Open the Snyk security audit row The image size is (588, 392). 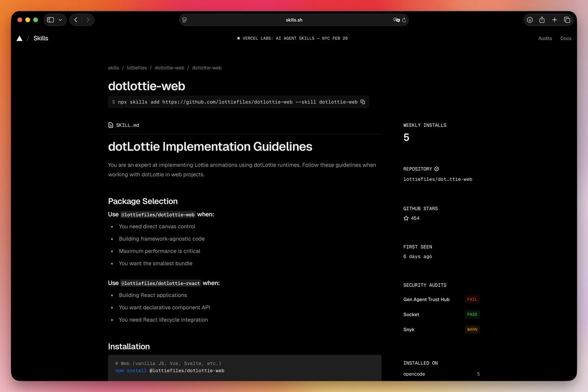[441, 330]
